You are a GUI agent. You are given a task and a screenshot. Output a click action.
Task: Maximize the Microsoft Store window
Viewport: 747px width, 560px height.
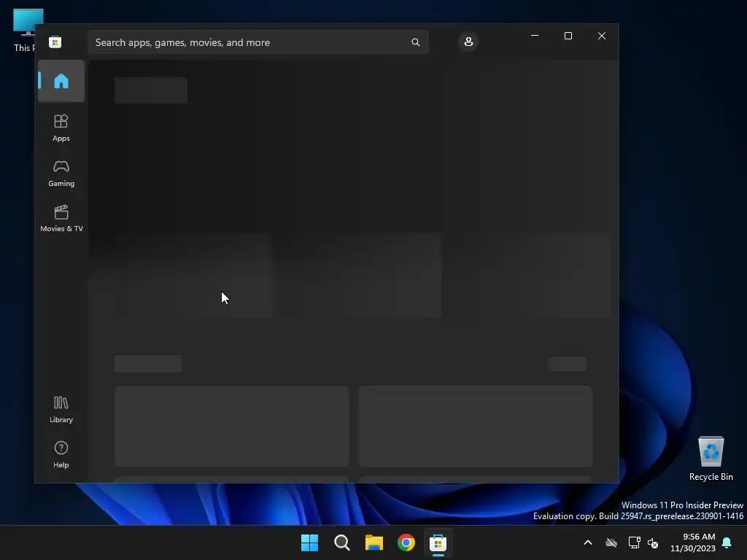(568, 36)
